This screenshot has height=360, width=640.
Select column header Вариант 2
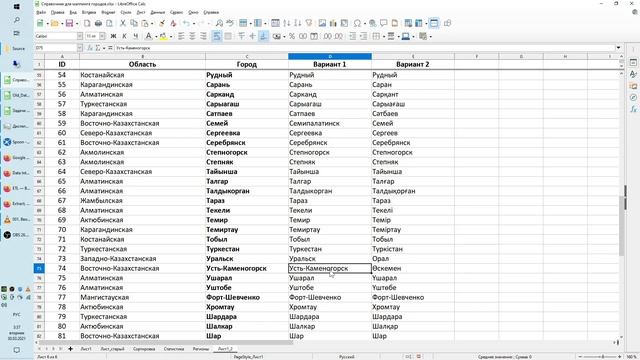coord(413,64)
